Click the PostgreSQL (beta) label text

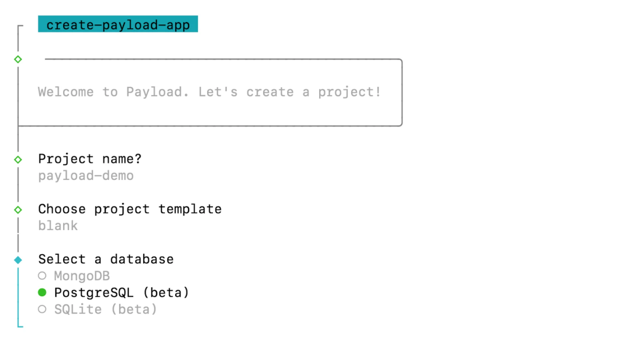click(x=121, y=293)
